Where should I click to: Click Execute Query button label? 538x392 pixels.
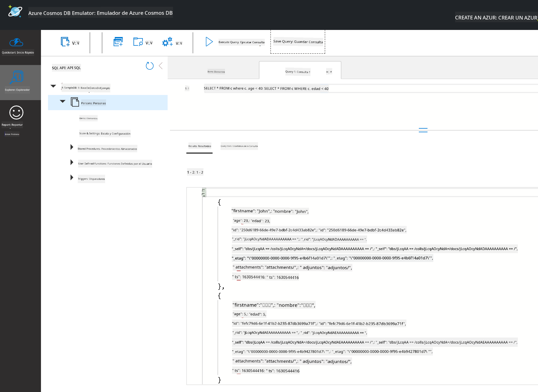(x=241, y=42)
